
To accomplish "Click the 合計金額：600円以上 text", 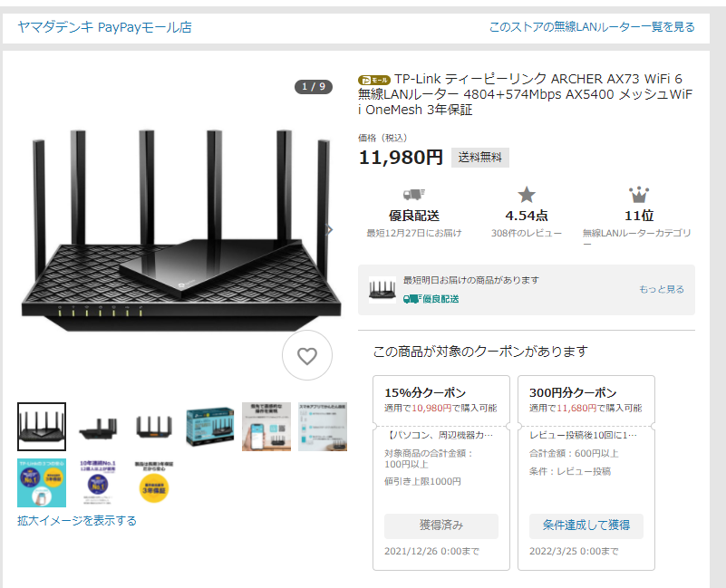I will [574, 453].
